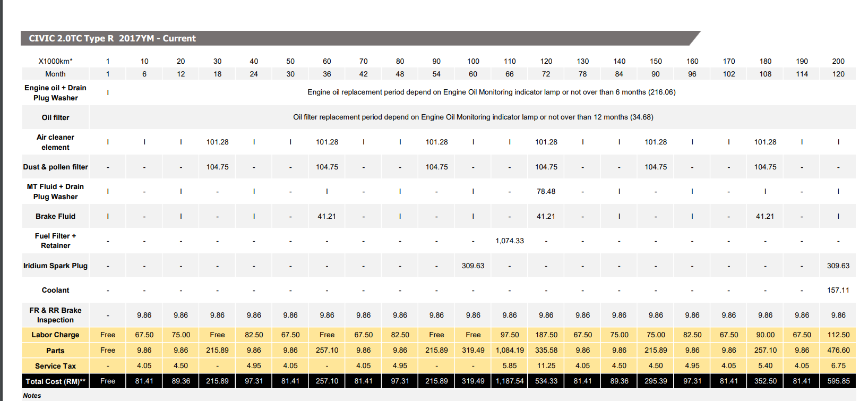Select the 112.50 labor charge value
Image resolution: width=868 pixels, height=401 pixels.
tap(838, 335)
